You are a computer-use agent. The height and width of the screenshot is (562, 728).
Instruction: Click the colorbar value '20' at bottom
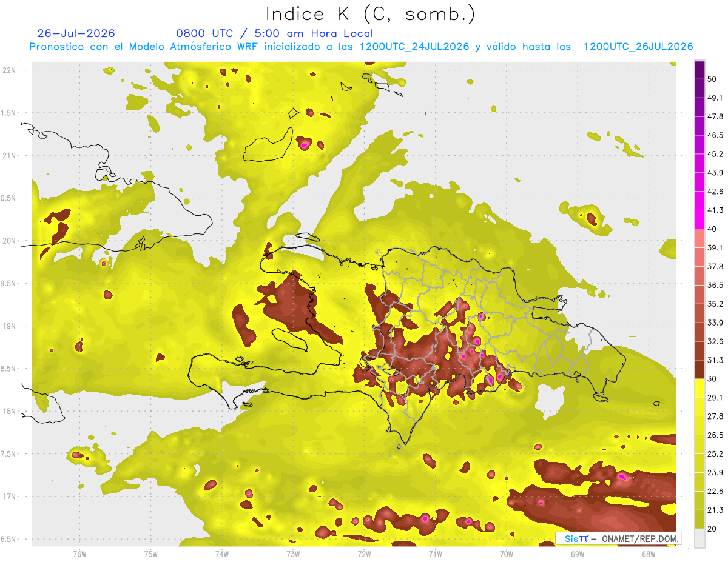tap(712, 529)
